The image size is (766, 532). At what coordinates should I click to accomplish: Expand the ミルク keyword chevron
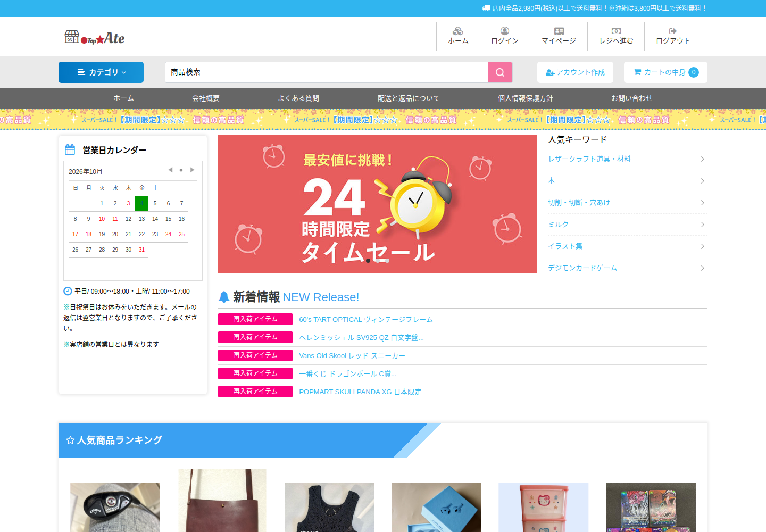tap(703, 225)
